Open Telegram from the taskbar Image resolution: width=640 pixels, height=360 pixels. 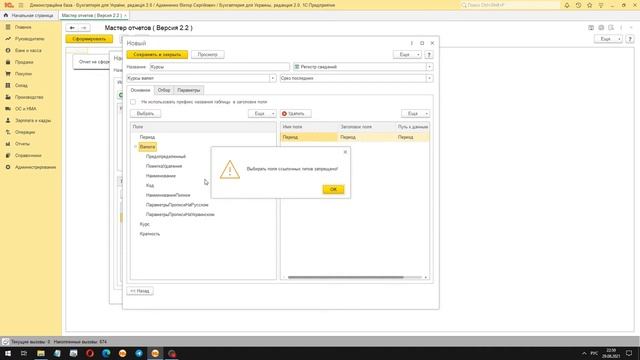coord(139,353)
